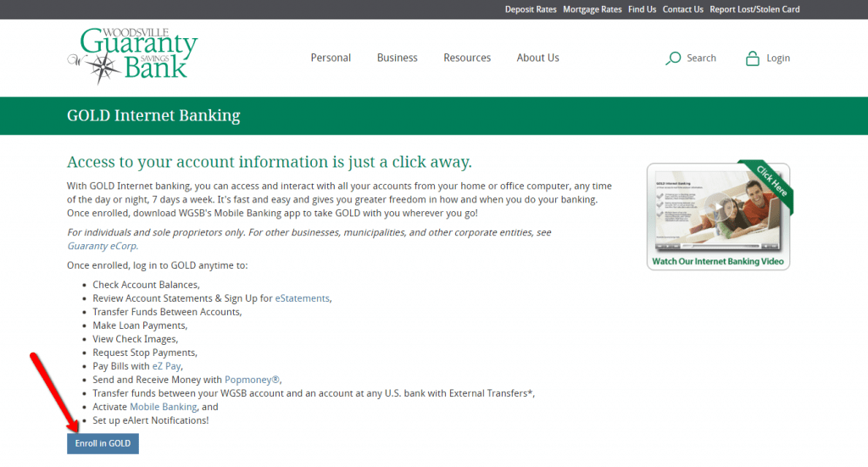868x467 pixels.
Task: Click the padlock login icon
Action: tap(753, 58)
